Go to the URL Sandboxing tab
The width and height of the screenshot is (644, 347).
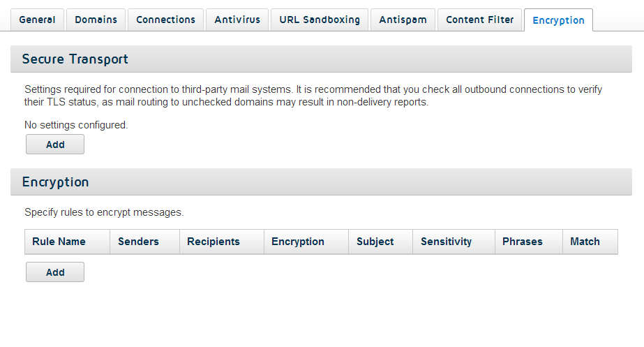click(320, 20)
